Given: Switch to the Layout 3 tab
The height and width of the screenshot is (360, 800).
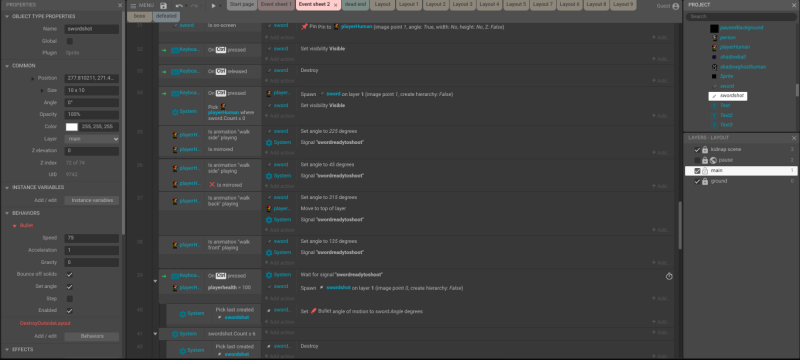Looking at the screenshot, I should [x=462, y=5].
